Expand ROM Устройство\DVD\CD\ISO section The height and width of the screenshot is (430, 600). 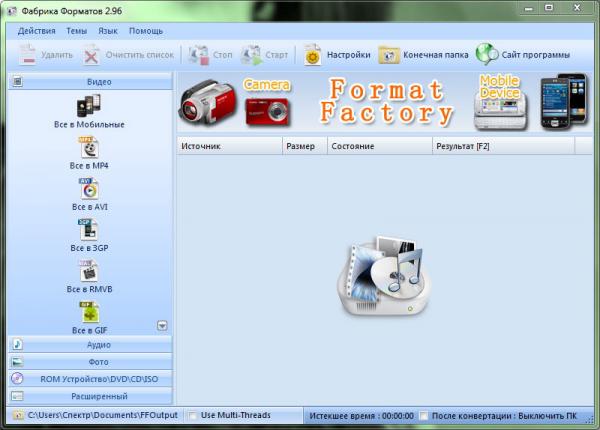(90, 379)
